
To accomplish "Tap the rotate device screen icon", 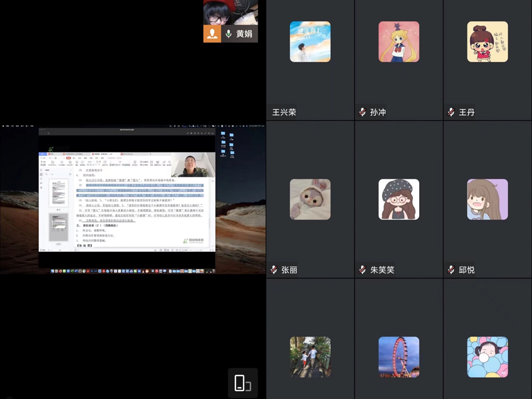I will (x=242, y=382).
